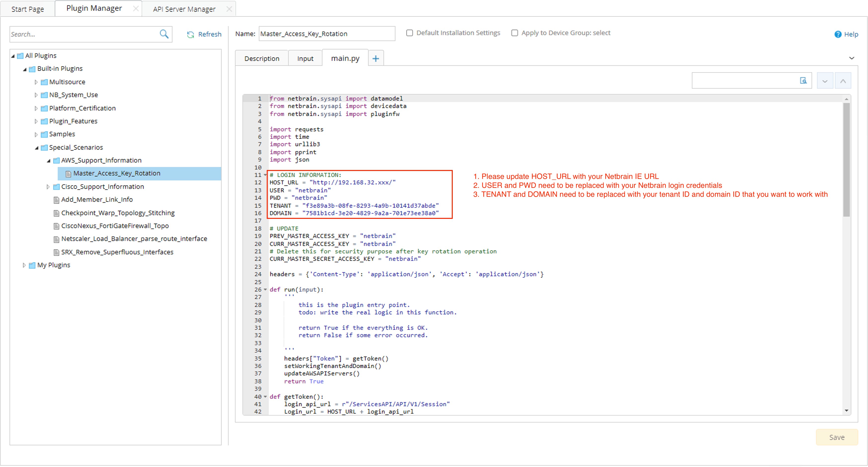Click the document icon beside SRX_Remove_Superfluous_Interfaces
This screenshot has width=868, height=467.
(x=56, y=252)
